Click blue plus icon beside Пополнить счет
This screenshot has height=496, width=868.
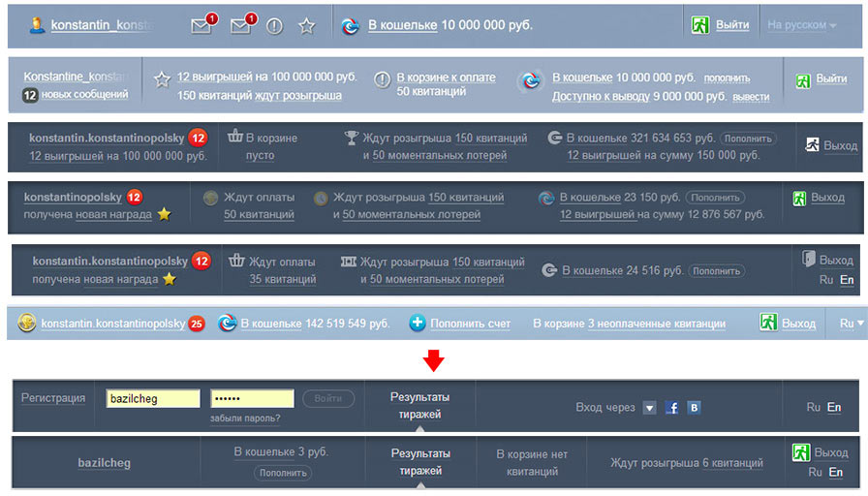tap(418, 323)
